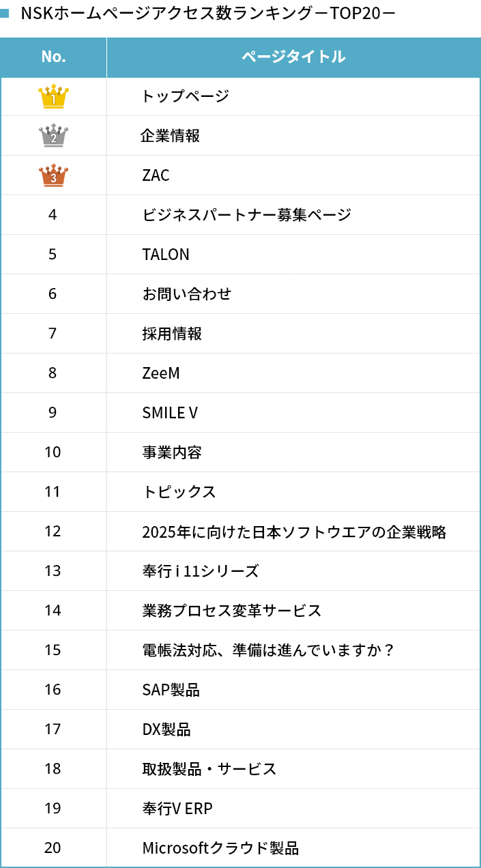This screenshot has width=481, height=868.
Task: Open the 業務プロセス変革サービス entry
Action: point(231,611)
